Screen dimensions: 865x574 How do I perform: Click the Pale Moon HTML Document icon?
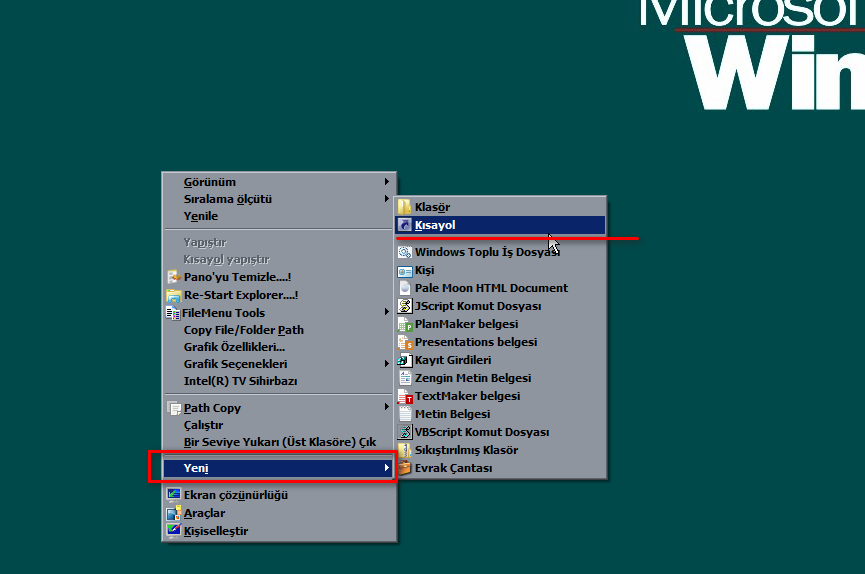404,288
